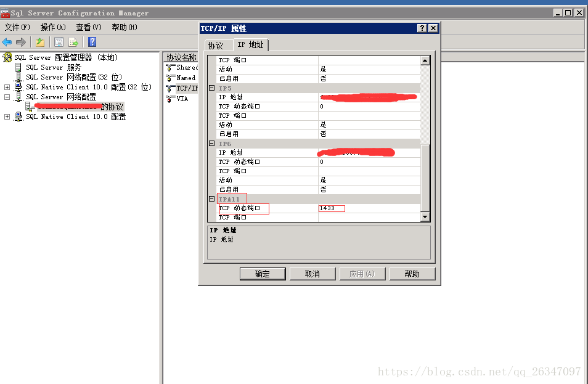Open the 操作(A) menu

coord(53,27)
